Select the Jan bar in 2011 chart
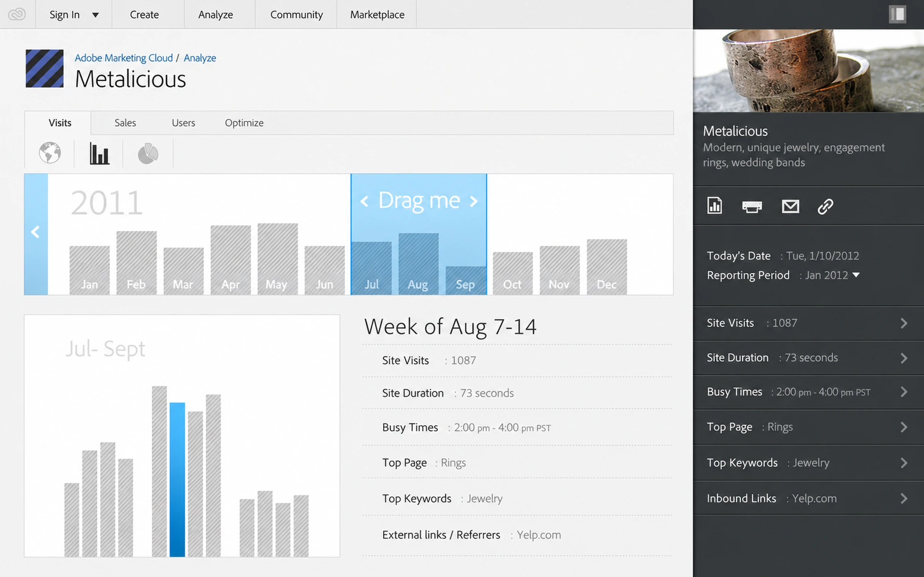 90,270
